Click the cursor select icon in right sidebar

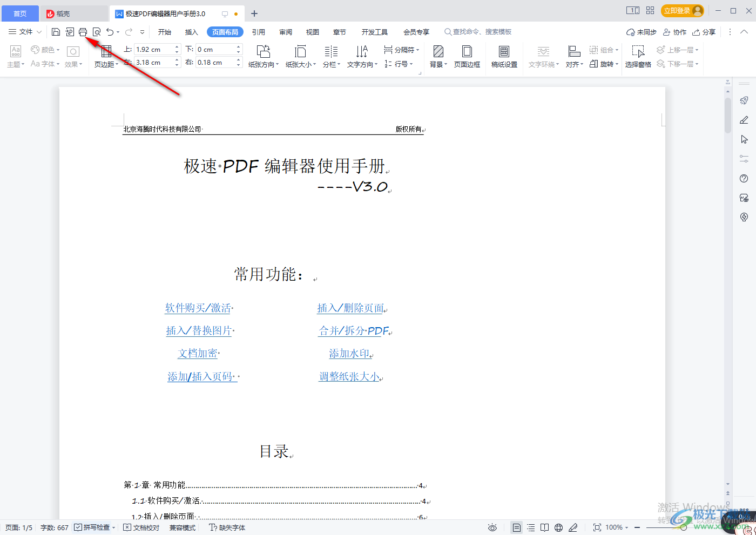point(744,139)
